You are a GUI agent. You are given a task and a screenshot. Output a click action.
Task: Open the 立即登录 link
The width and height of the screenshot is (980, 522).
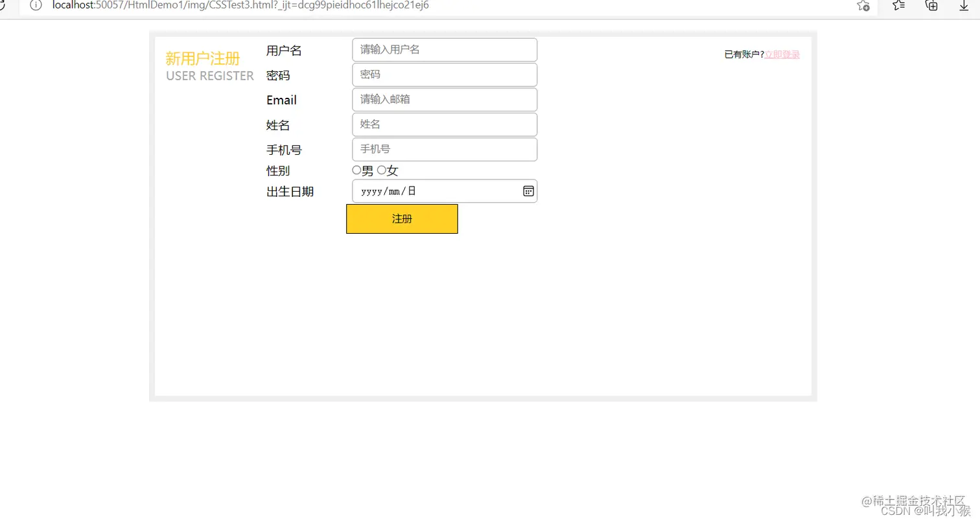tap(782, 54)
